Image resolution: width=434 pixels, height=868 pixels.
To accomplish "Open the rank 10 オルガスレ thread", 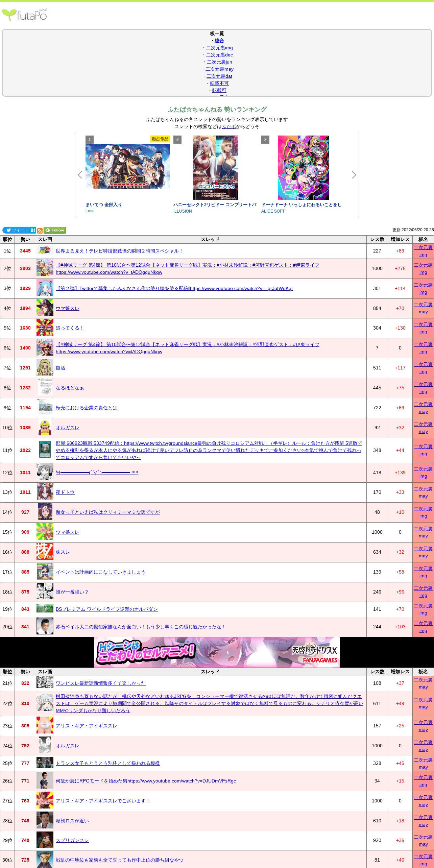I will tap(68, 428).
